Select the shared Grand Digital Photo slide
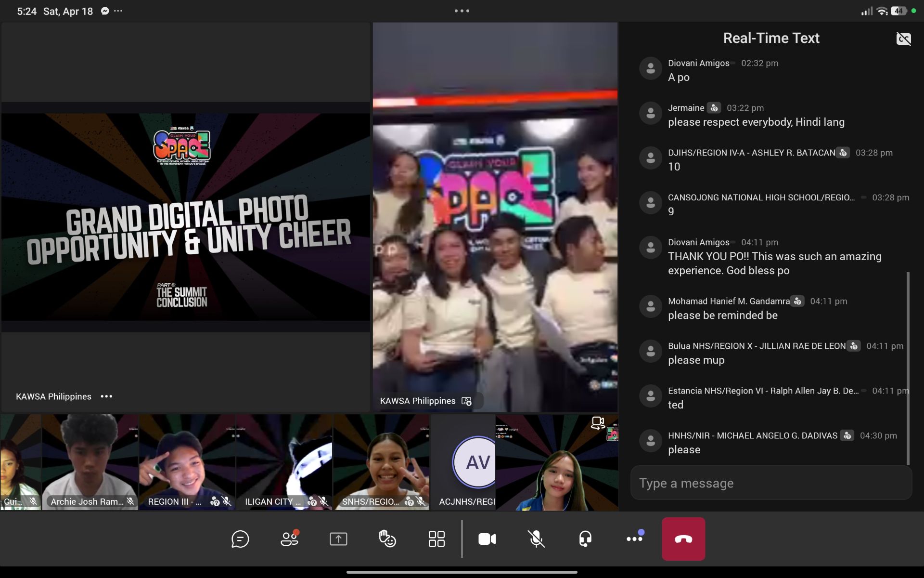The height and width of the screenshot is (578, 924). pos(185,217)
